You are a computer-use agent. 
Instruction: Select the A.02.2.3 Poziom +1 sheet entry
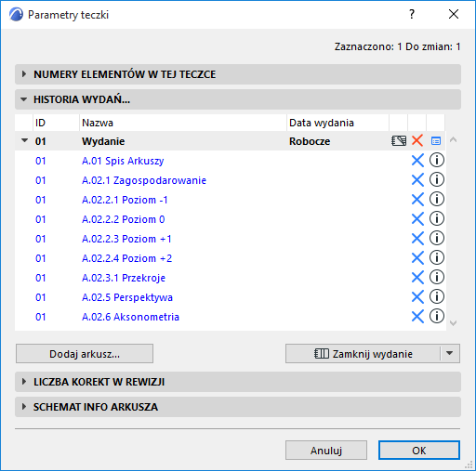126,239
